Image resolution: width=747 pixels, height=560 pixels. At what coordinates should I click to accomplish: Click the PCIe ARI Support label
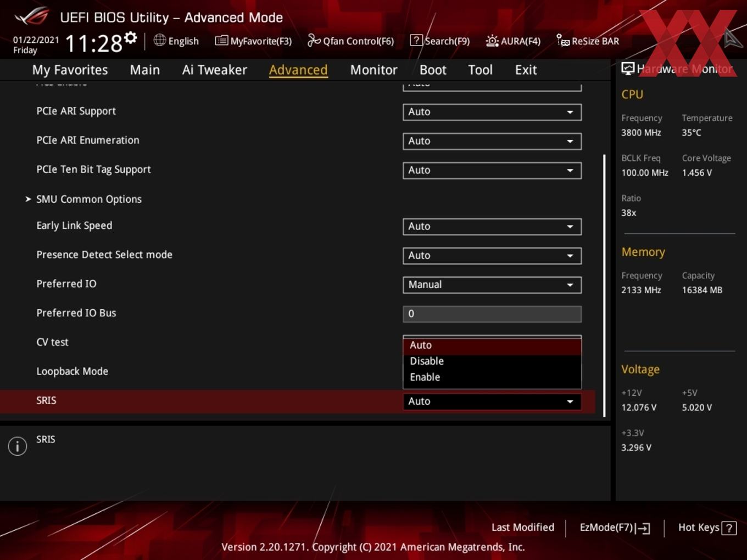pyautogui.click(x=76, y=111)
